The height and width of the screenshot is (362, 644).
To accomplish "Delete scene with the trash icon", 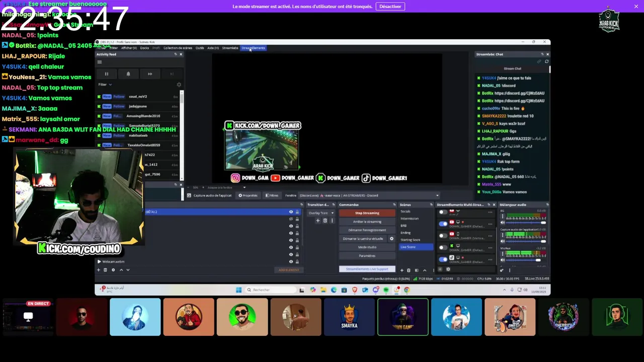I will pos(409,270).
